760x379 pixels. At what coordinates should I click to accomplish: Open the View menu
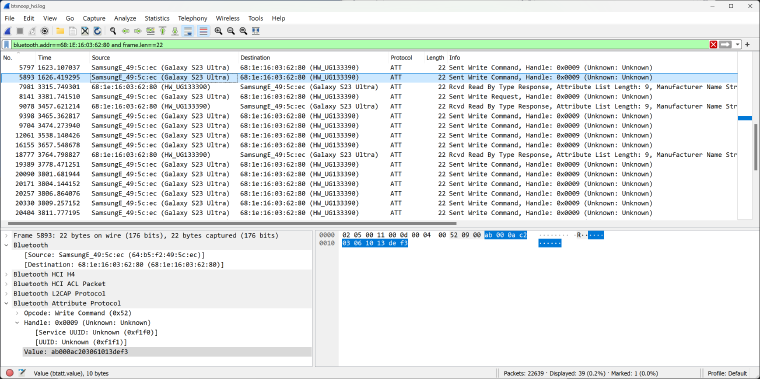coord(50,18)
